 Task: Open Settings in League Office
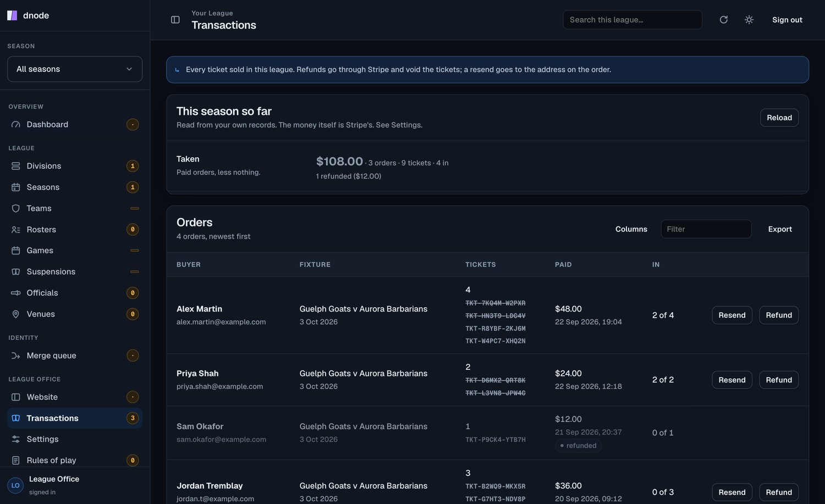(x=75, y=439)
